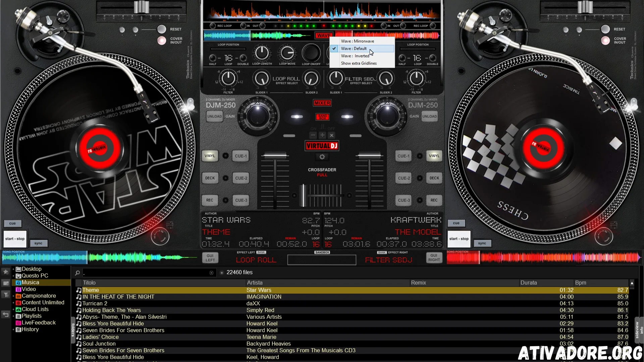644x362 pixels.
Task: Create filter folder using funnel icon
Action: [6, 295]
